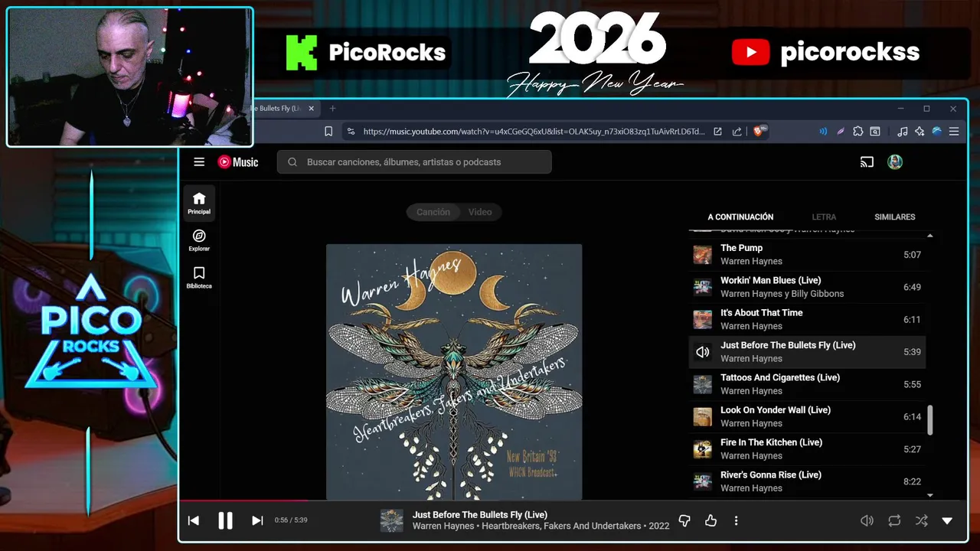Click the large Warren Haynes album artwork
The image size is (980, 551).
pyautogui.click(x=454, y=372)
